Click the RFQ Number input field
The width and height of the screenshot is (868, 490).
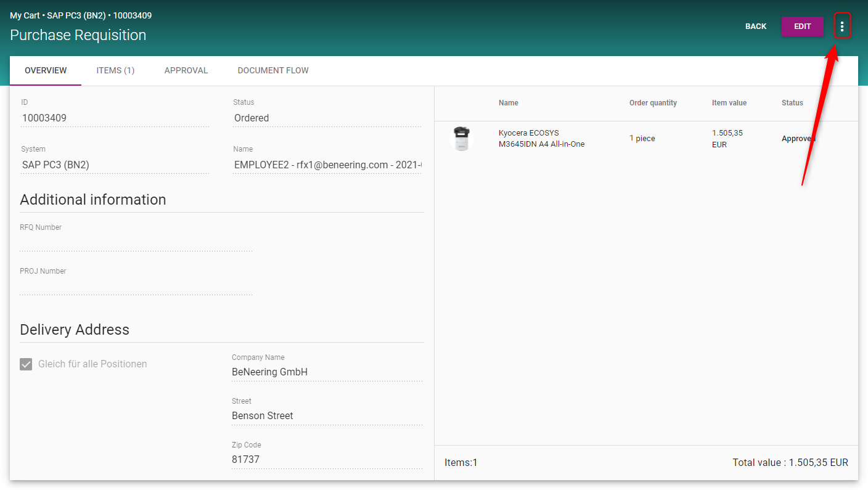[136, 243]
